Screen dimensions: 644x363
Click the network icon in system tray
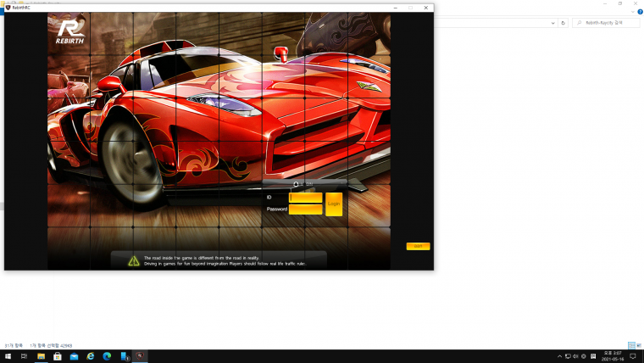568,356
